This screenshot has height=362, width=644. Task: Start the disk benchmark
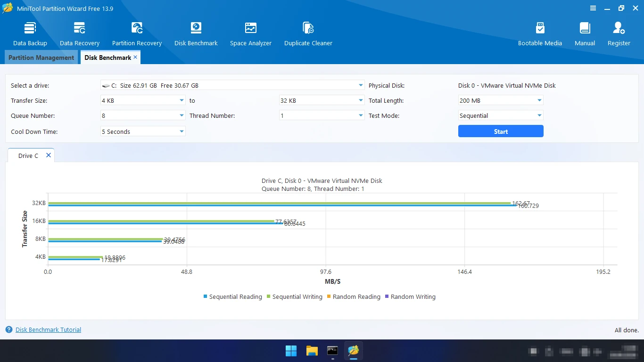pyautogui.click(x=501, y=132)
